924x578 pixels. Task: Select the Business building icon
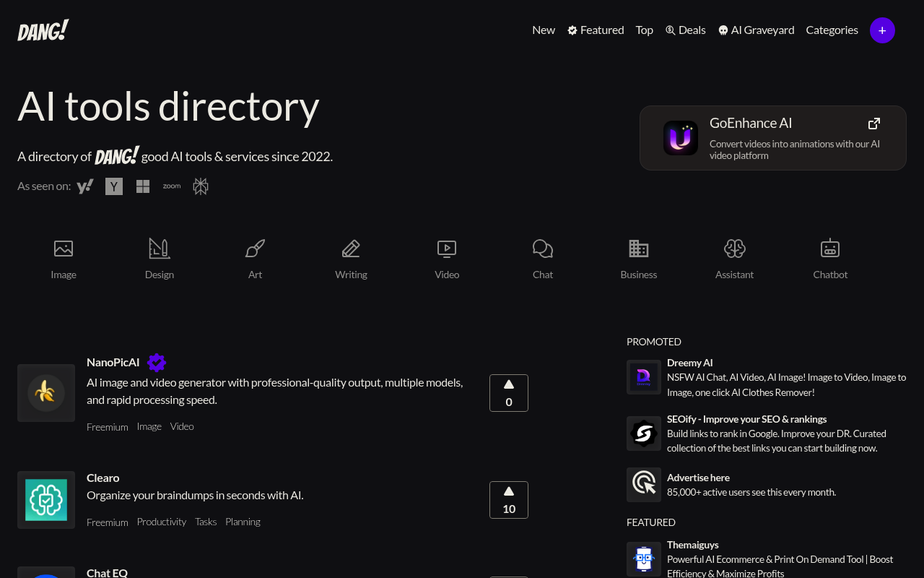pyautogui.click(x=639, y=249)
